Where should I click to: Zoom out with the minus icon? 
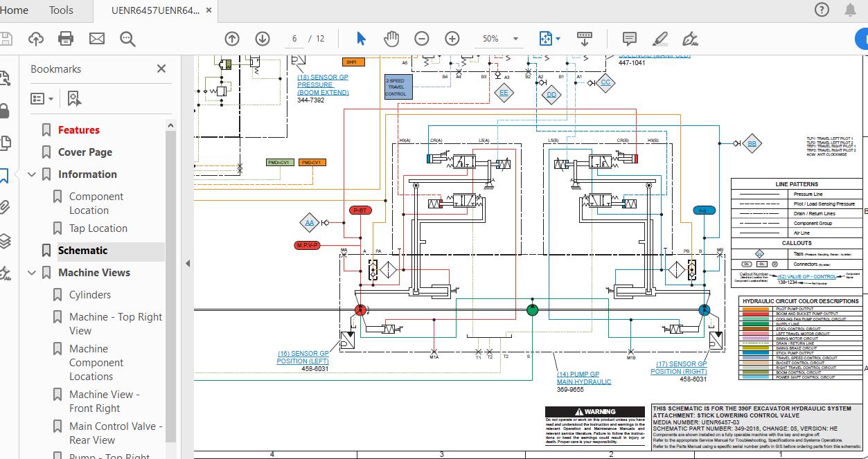422,39
